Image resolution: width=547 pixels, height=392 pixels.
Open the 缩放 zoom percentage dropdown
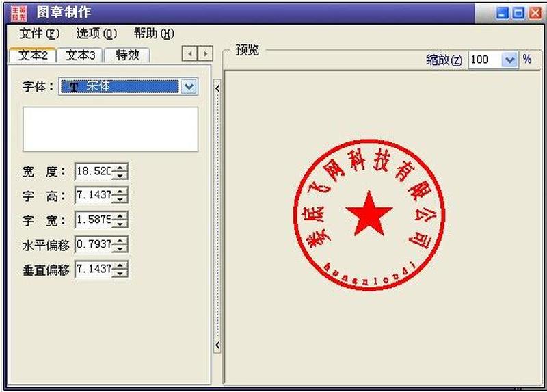pyautogui.click(x=509, y=60)
